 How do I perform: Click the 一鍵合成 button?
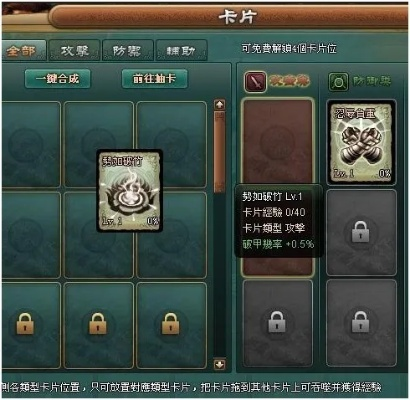(58, 79)
